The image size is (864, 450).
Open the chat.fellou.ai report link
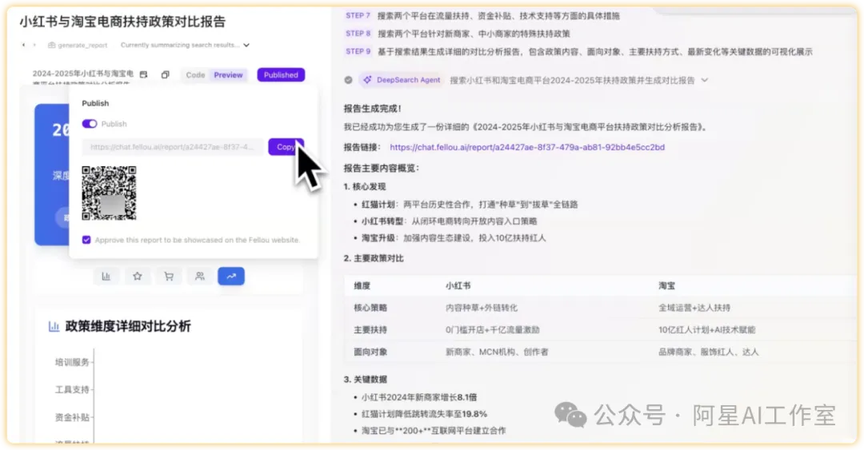pos(527,147)
